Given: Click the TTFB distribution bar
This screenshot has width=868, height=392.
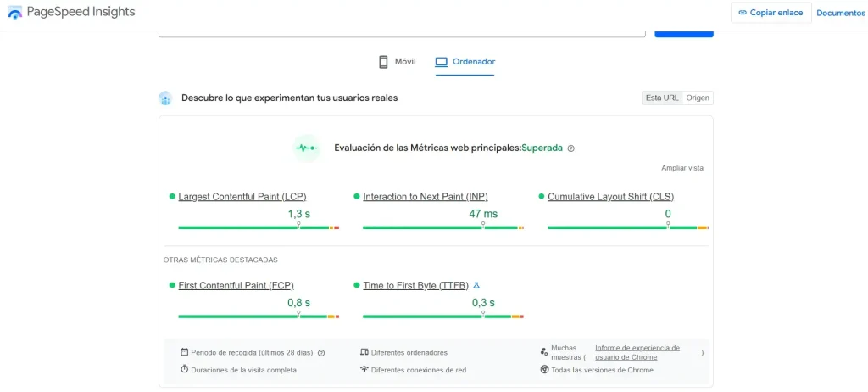Looking at the screenshot, I should tap(443, 316).
